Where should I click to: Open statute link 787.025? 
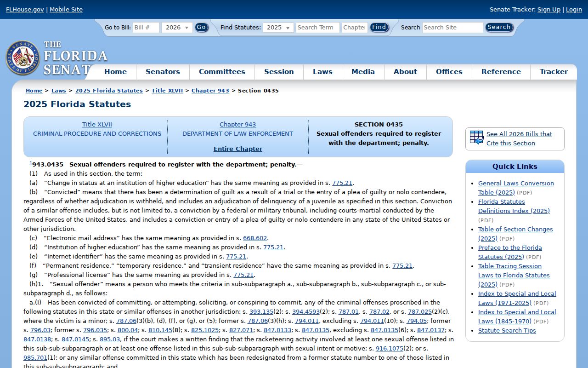(x=420, y=311)
